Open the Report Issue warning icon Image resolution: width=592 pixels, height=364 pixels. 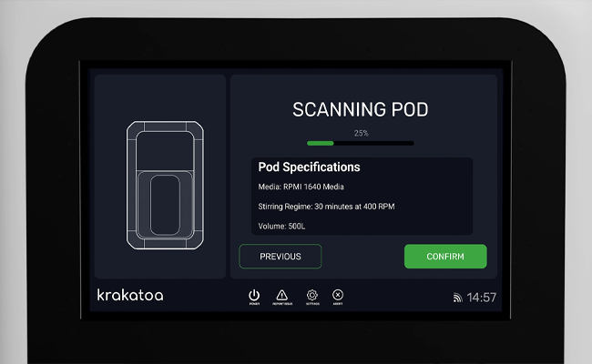pyautogui.click(x=281, y=294)
